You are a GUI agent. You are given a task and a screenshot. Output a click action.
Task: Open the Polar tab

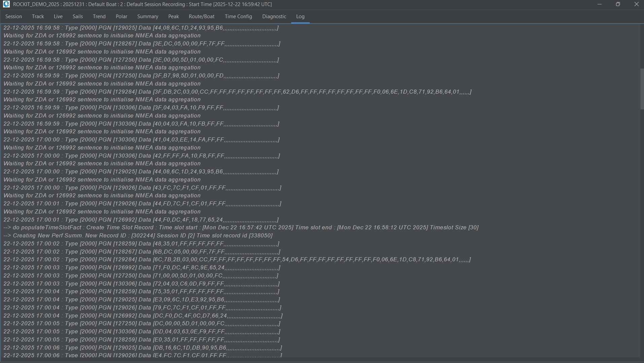[x=121, y=16]
